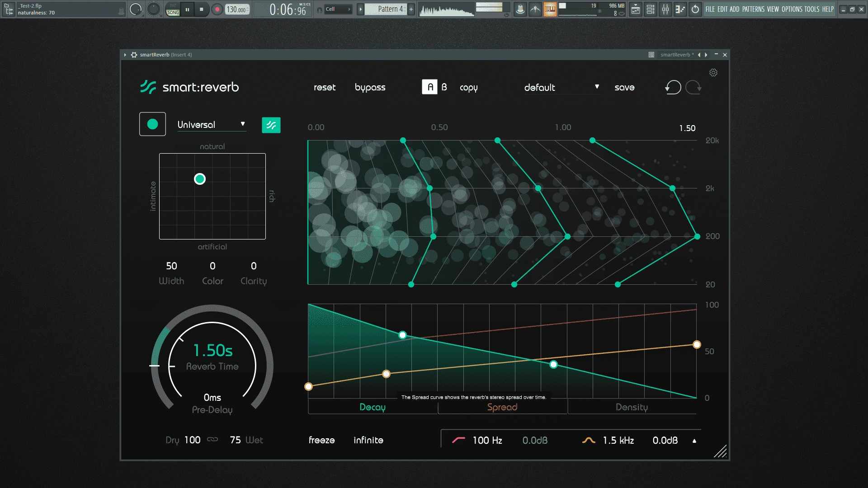
Task: Open the TOOLS menu
Action: tap(811, 9)
